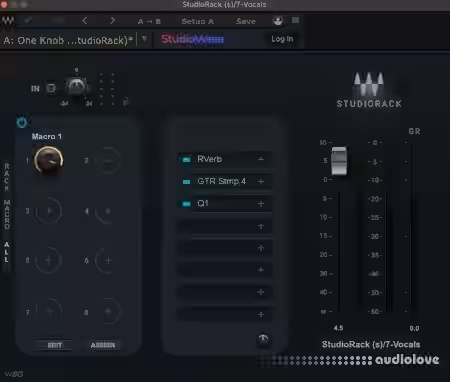Click the EDIT button below the macros
This screenshot has width=450, height=382.
[x=55, y=345]
